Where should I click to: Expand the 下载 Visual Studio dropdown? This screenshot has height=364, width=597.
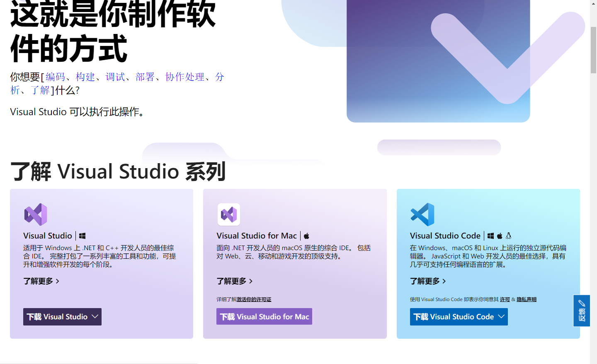coord(96,317)
